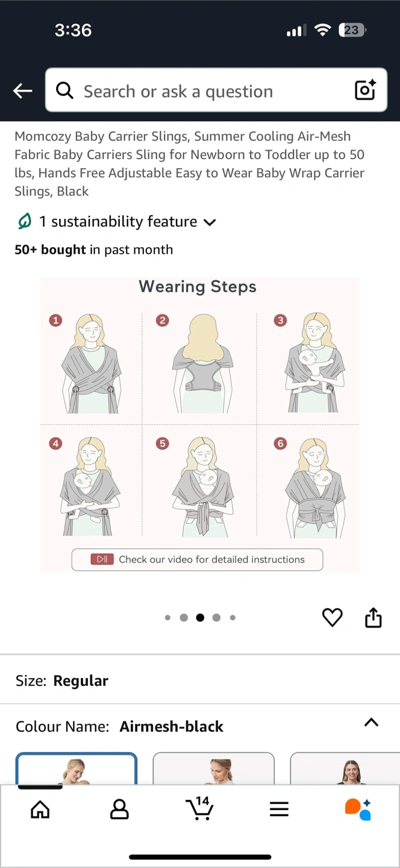Image resolution: width=400 pixels, height=868 pixels.
Task: Open the hamburger menu tab
Action: coord(279,810)
